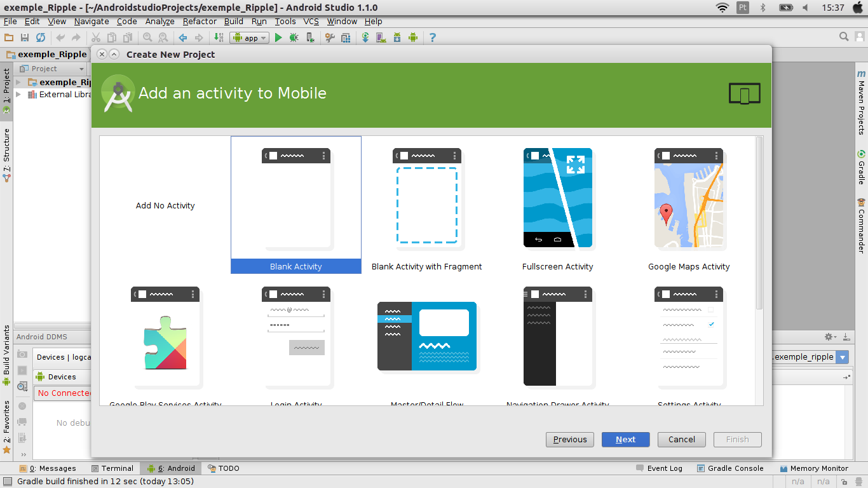Click the Paste clipboard icon
The image size is (868, 488).
127,37
